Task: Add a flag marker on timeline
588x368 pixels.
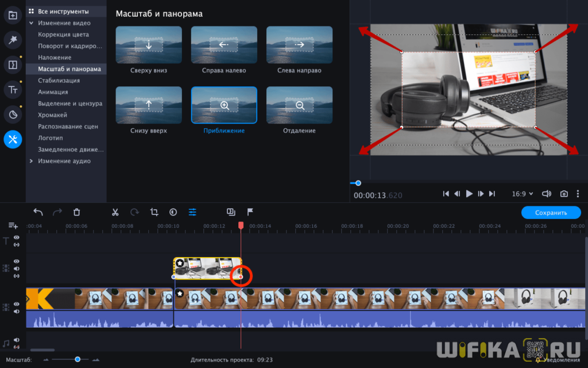Action: pyautogui.click(x=250, y=212)
